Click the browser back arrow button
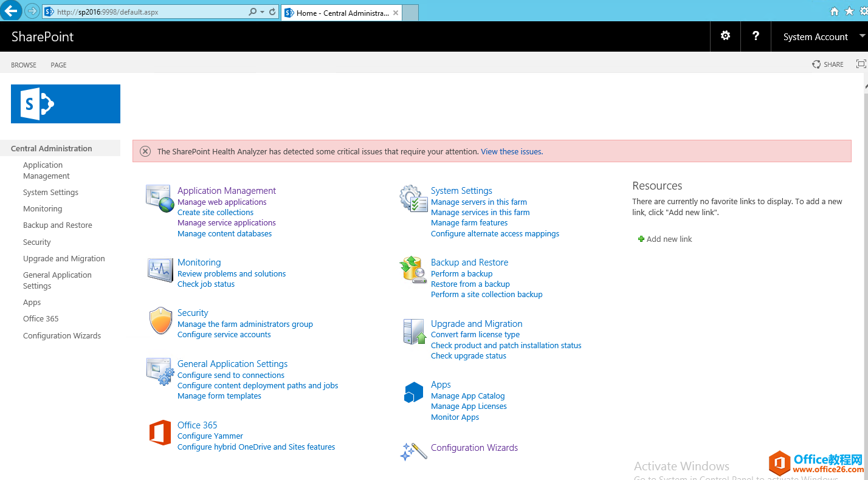Image resolution: width=868 pixels, height=480 pixels. coord(11,11)
